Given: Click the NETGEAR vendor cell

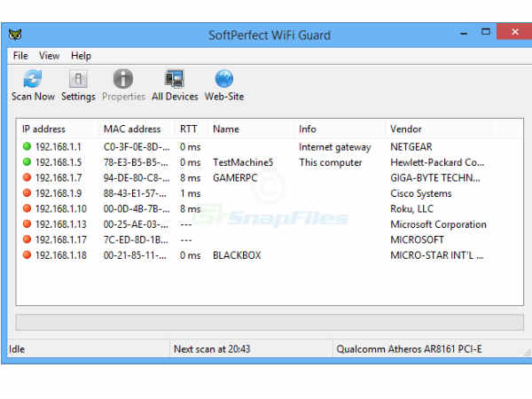Looking at the screenshot, I should [411, 146].
